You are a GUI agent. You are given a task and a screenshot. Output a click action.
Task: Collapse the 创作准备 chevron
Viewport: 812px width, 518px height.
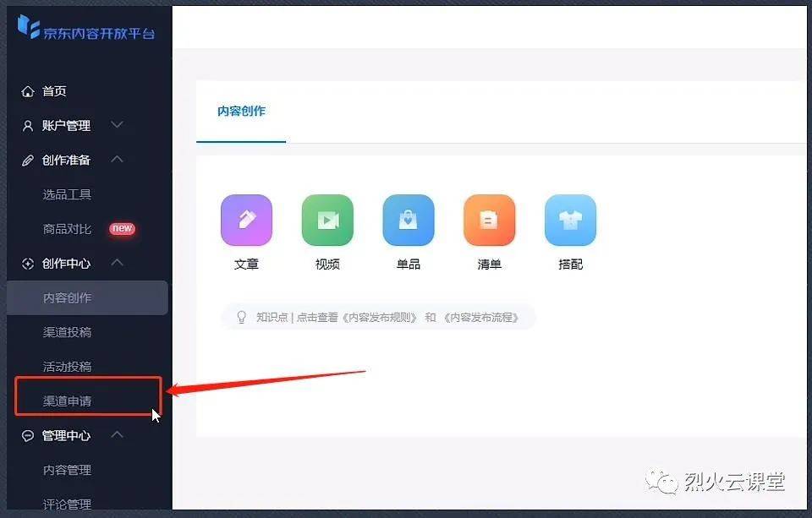coord(118,159)
